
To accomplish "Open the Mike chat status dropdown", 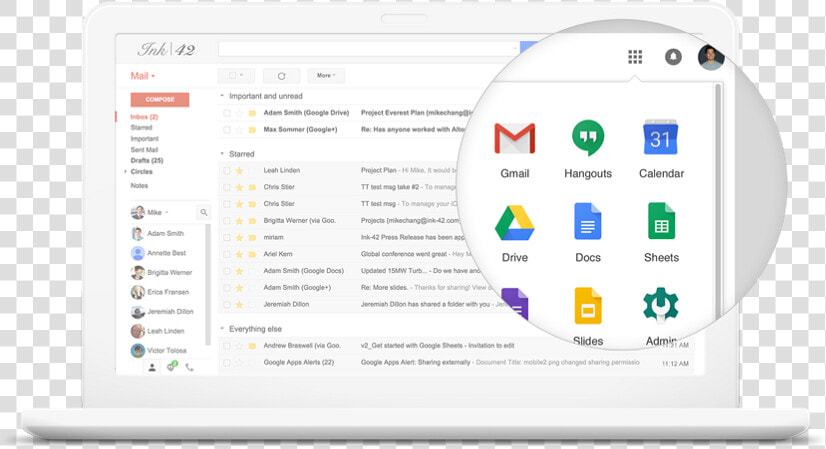I will (x=167, y=212).
